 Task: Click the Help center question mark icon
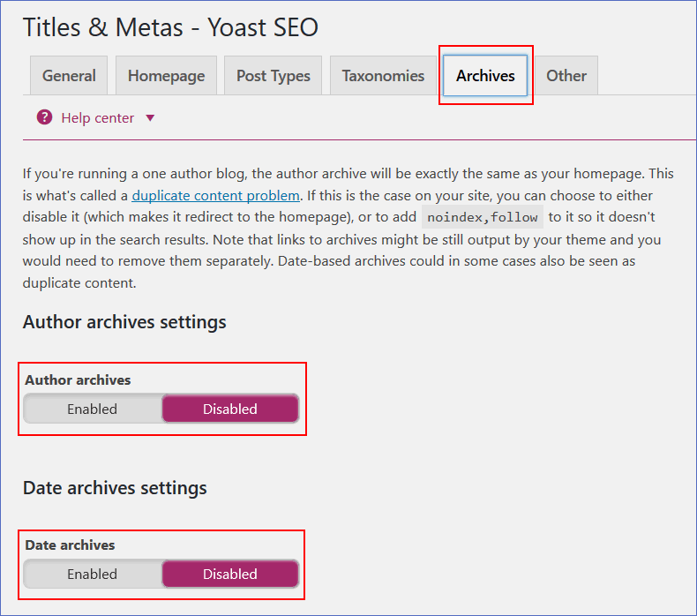coord(44,118)
